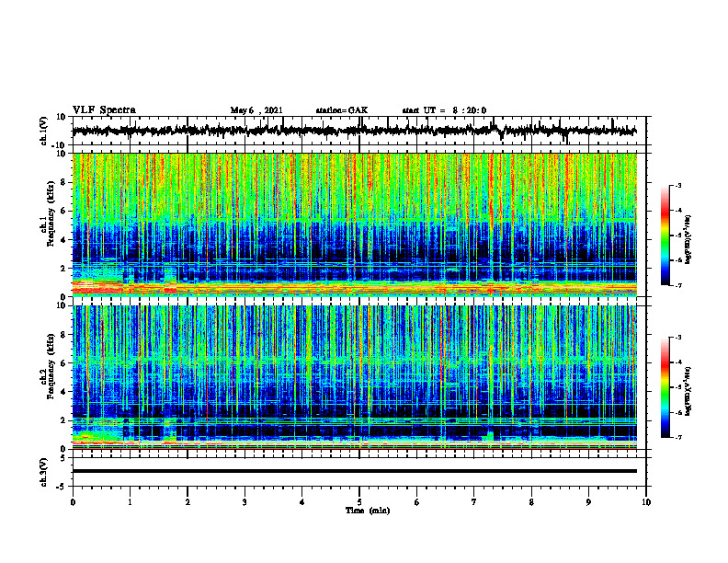
Task: Select the date text "May 6 , 2021"
Action: (x=256, y=110)
